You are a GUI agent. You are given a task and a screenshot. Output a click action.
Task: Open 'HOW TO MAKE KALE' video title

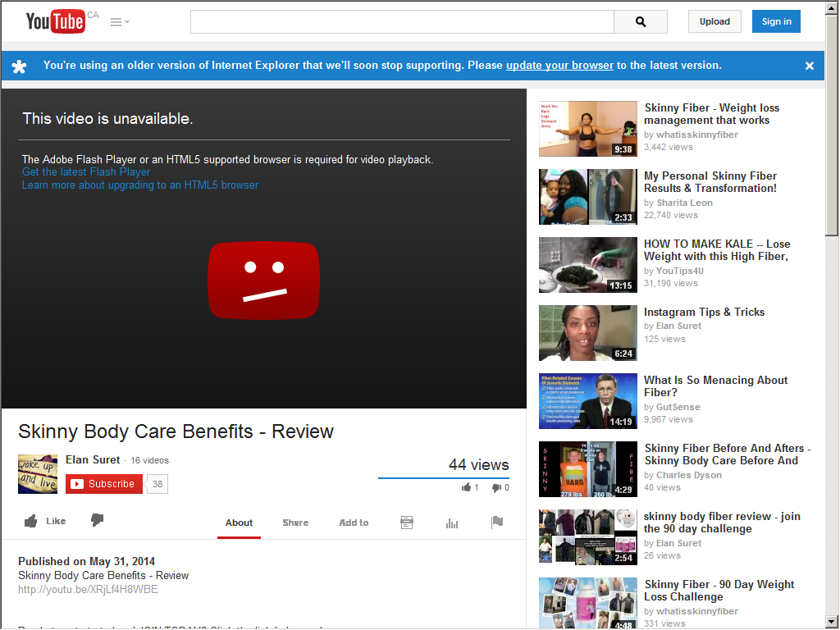click(717, 250)
